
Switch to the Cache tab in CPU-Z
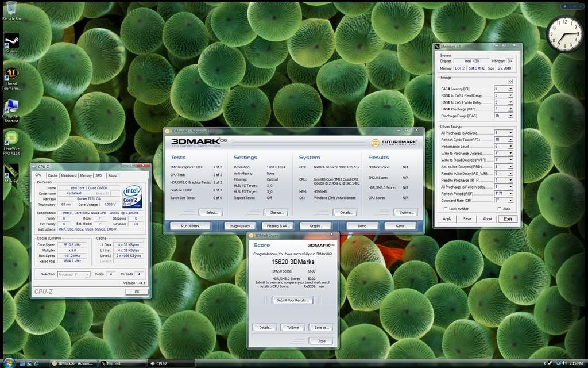53,175
